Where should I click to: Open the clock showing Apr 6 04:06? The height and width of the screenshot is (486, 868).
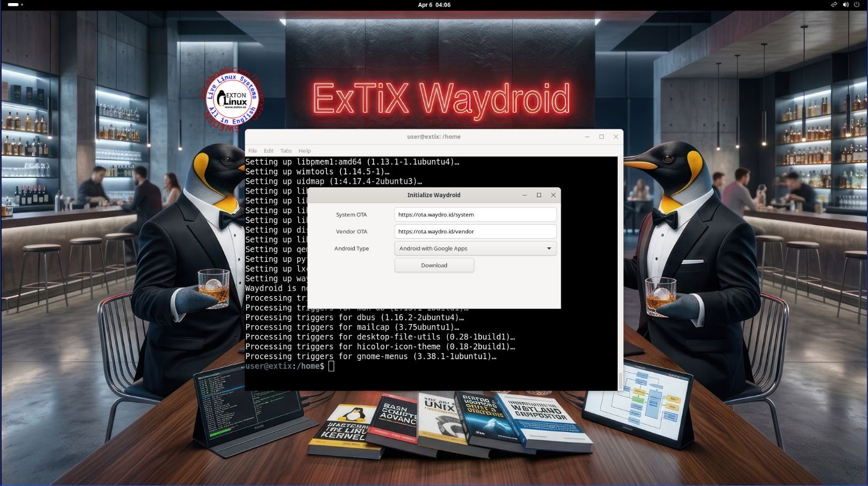click(434, 5)
